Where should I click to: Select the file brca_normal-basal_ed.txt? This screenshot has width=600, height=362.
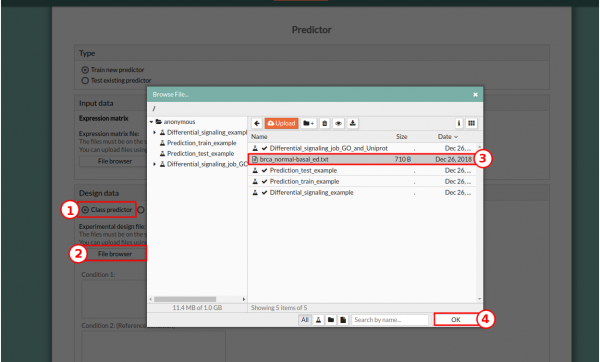(362, 159)
